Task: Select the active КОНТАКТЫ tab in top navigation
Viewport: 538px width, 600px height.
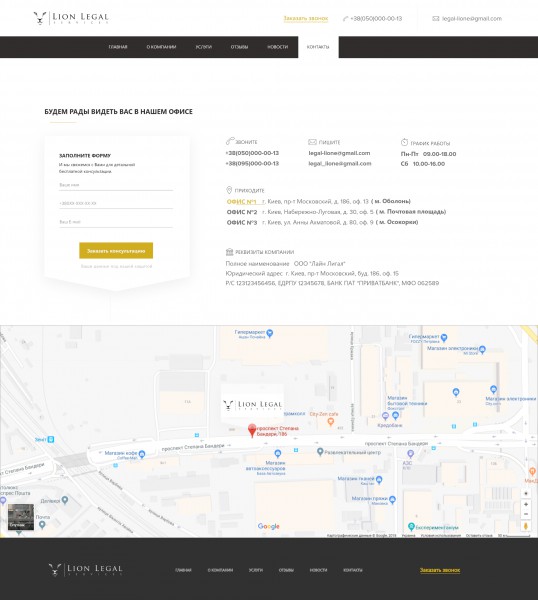Action: pyautogui.click(x=318, y=47)
